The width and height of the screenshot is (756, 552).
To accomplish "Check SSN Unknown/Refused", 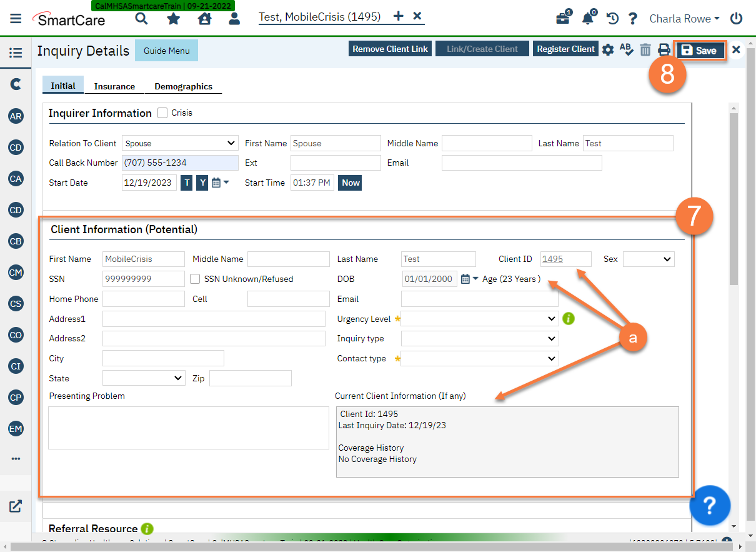I will pos(195,279).
